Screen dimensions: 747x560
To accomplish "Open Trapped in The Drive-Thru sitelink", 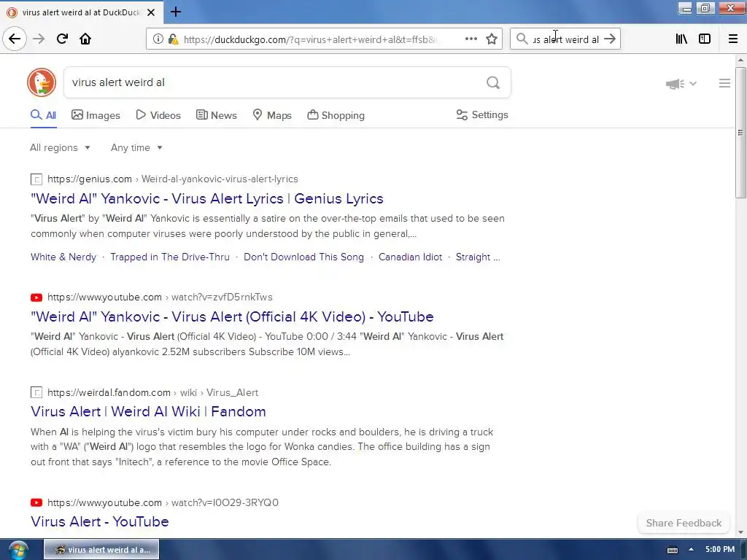I will (x=170, y=257).
